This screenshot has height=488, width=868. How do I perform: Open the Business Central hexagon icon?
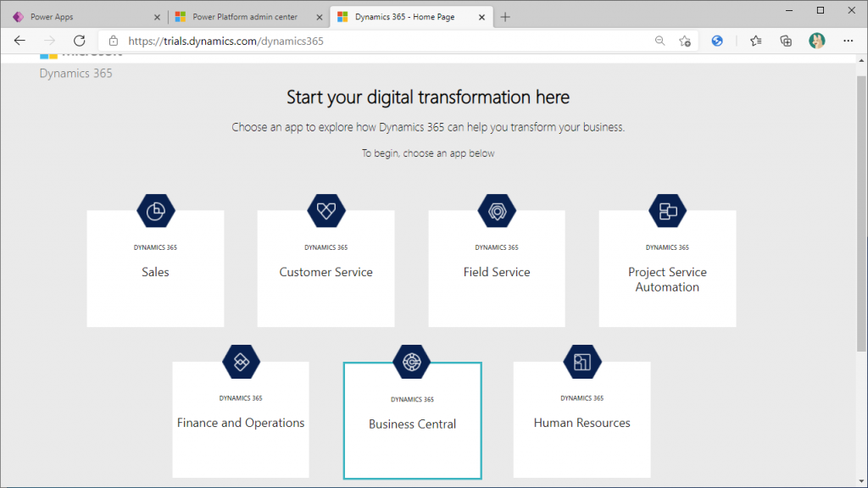coord(412,362)
